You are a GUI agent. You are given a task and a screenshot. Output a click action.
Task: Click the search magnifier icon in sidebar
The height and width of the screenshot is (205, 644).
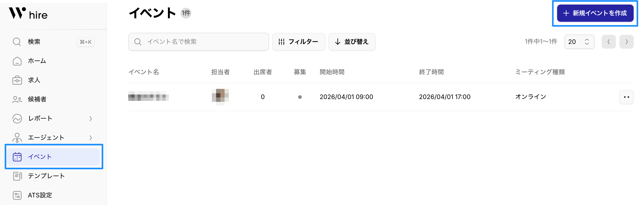click(x=17, y=42)
